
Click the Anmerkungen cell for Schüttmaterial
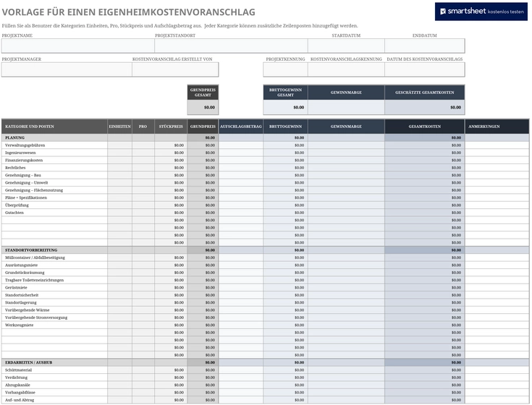click(x=497, y=370)
